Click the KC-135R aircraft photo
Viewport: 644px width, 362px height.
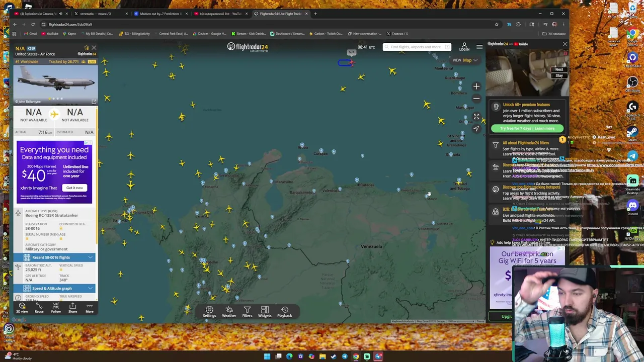[x=55, y=84]
